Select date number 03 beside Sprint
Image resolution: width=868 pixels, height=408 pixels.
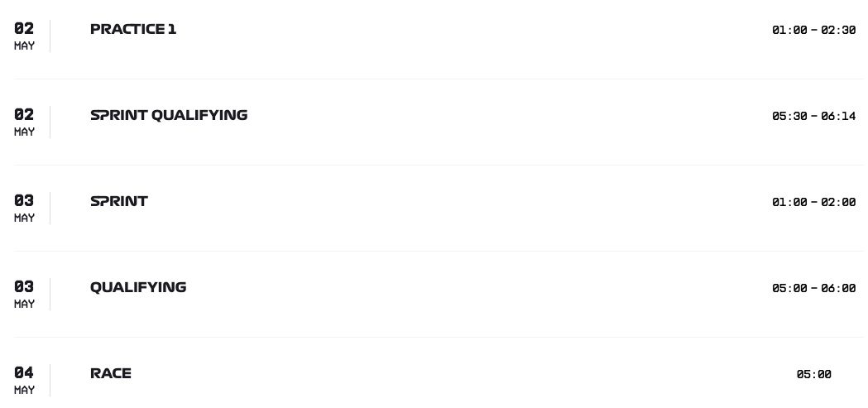click(24, 200)
